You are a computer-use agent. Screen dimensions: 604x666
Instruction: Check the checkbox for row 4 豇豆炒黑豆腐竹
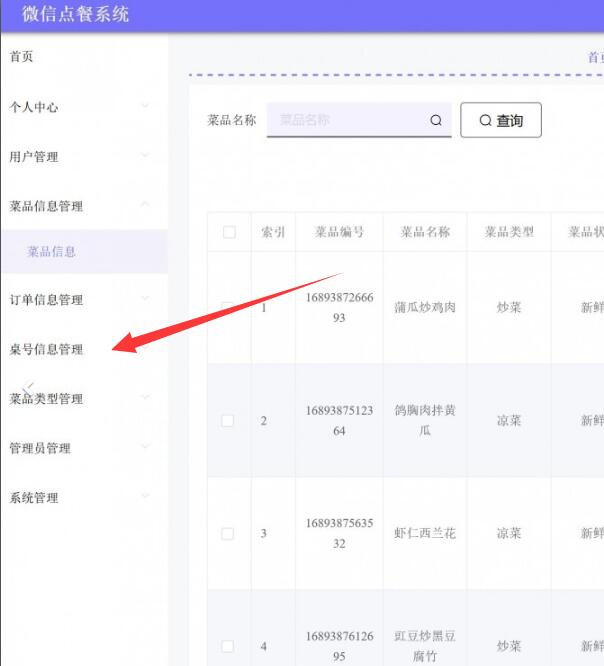[228, 646]
